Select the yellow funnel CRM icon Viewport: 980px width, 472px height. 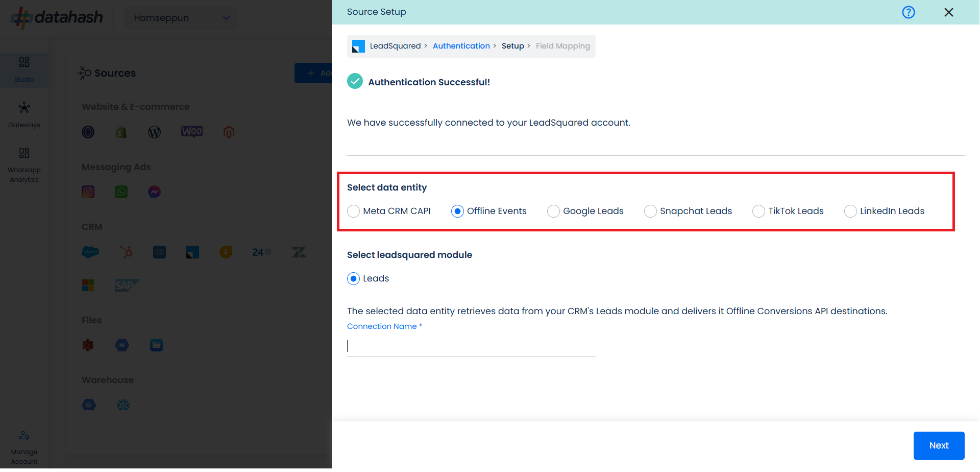[226, 252]
